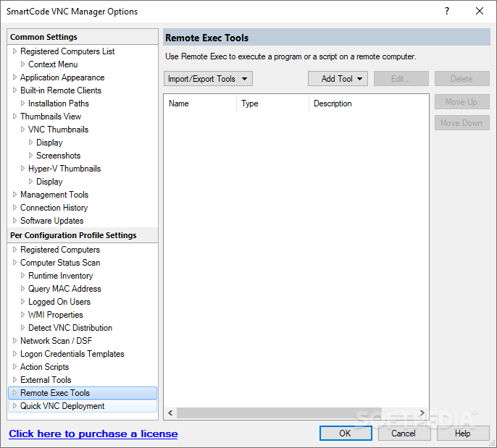This screenshot has width=497, height=448.
Task: Open Network Scan / DSF settings
Action: (x=56, y=341)
